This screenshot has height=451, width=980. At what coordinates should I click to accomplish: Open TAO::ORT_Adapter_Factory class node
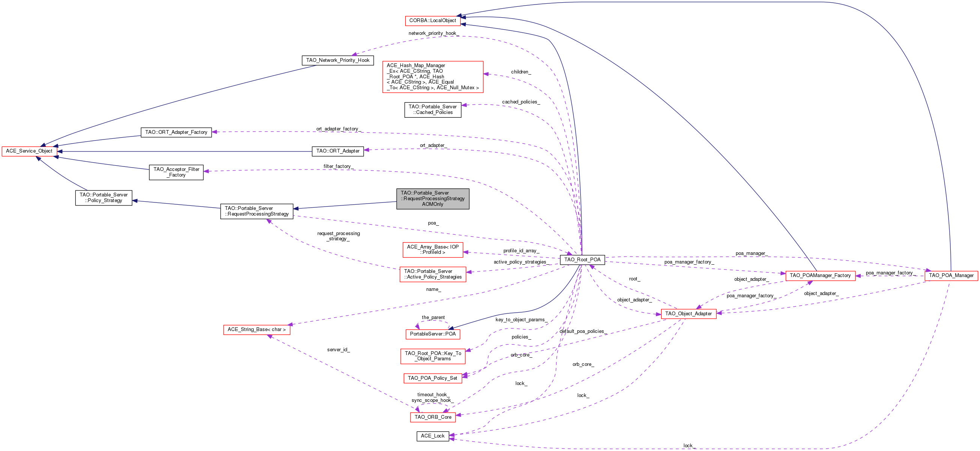(176, 132)
